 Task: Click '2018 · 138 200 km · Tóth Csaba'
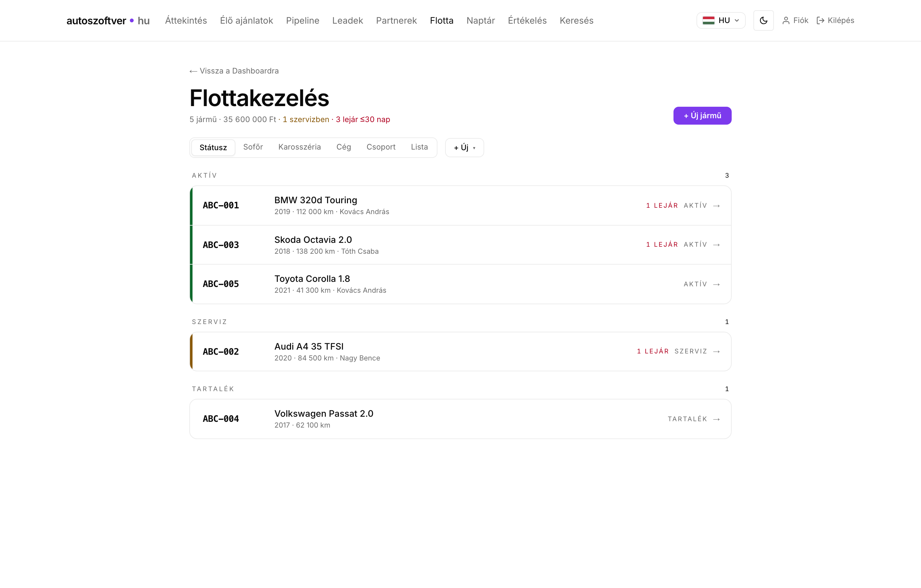coord(326,251)
